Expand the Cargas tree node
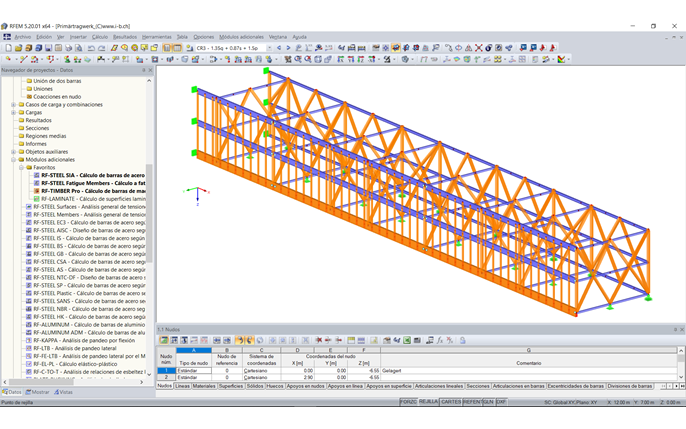 click(14, 112)
